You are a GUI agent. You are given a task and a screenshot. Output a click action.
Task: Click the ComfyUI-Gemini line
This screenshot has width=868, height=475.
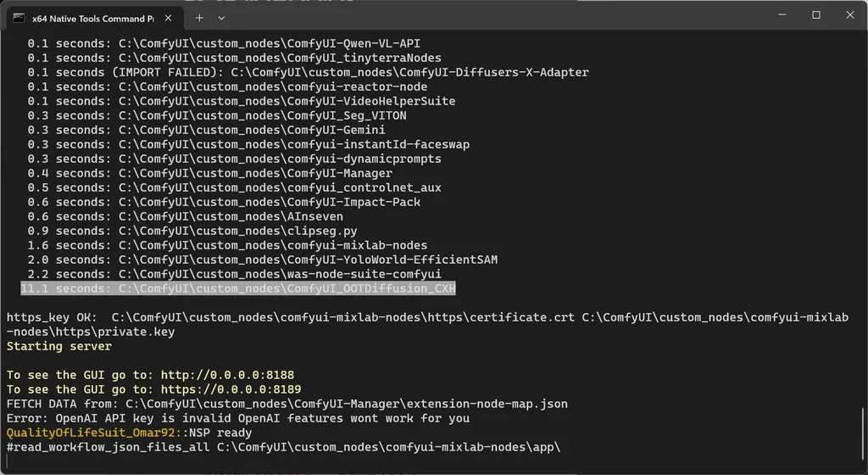pyautogui.click(x=206, y=130)
